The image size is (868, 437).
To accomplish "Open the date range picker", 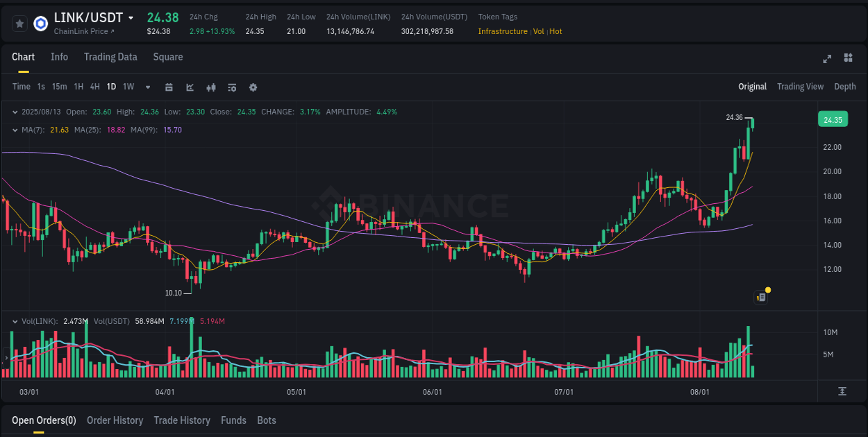I will click(169, 87).
